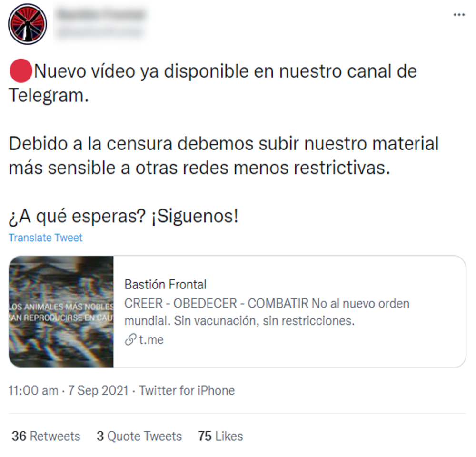Viewport: 476px width, 457px height.
Task: Click the "¿A qué esperas? ¡Siguenos!" line
Action: [x=124, y=216]
